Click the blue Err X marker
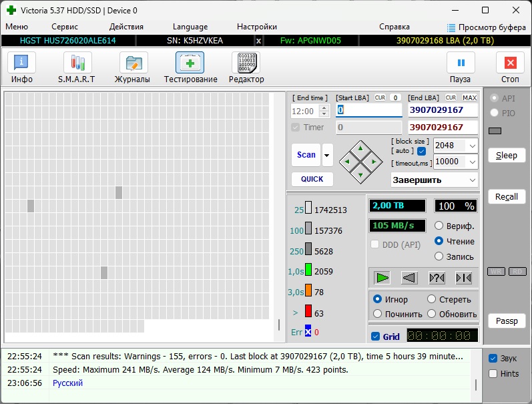This screenshot has width=532, height=404. coord(308,331)
